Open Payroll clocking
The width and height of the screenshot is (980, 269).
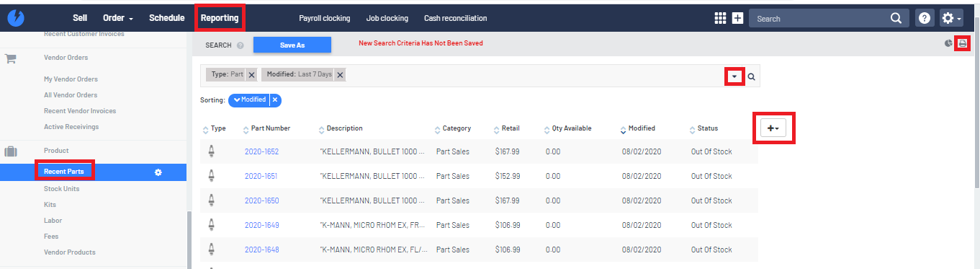click(325, 19)
